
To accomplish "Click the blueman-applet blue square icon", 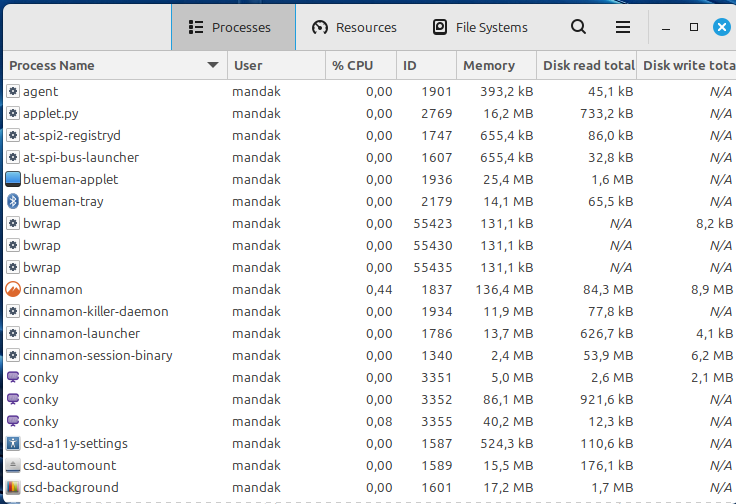I will click(x=13, y=179).
